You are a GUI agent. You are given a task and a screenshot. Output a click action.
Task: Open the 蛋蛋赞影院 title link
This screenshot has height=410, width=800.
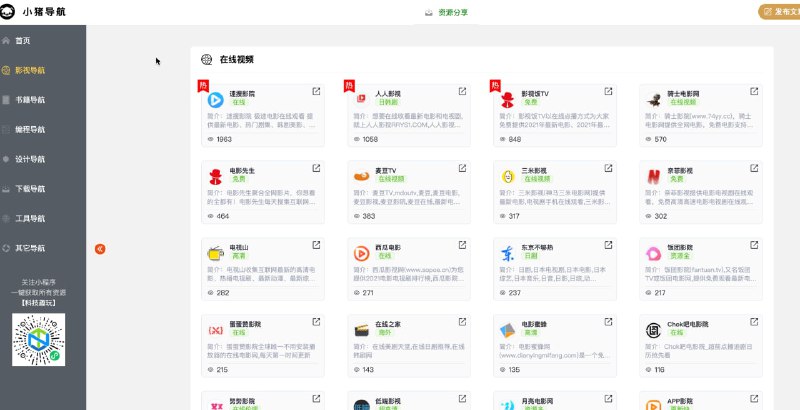click(x=245, y=324)
